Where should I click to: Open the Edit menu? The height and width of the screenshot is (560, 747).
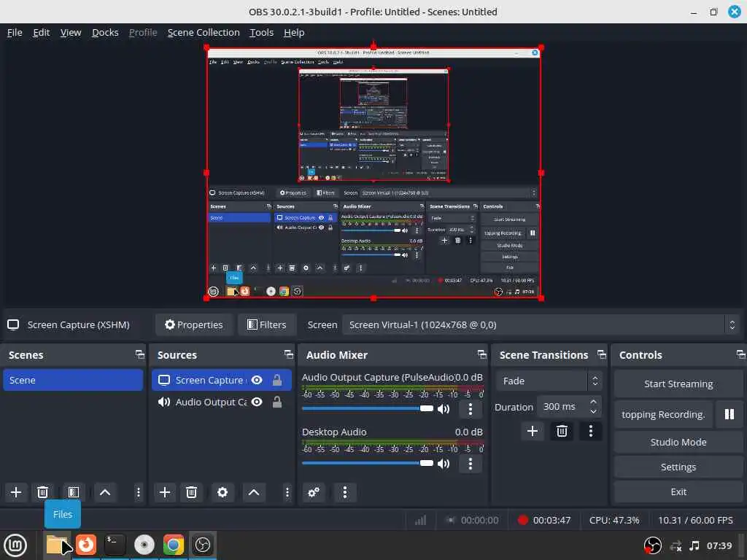pyautogui.click(x=42, y=32)
